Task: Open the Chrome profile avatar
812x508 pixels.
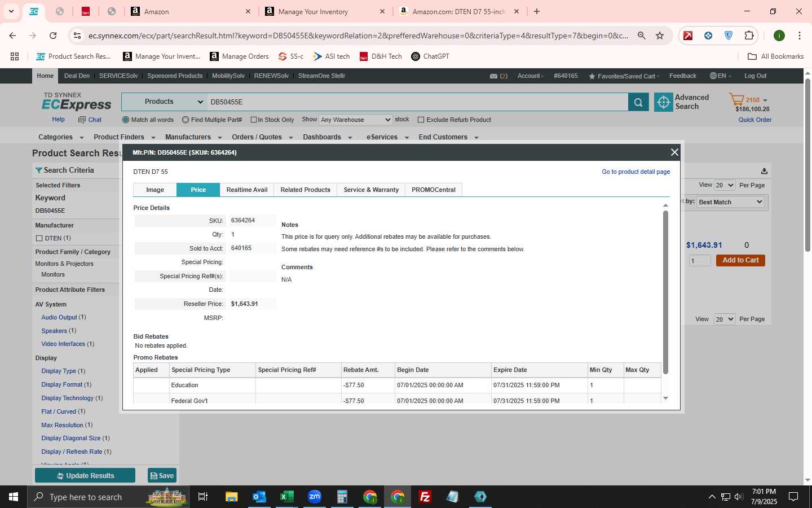Action: [x=779, y=36]
